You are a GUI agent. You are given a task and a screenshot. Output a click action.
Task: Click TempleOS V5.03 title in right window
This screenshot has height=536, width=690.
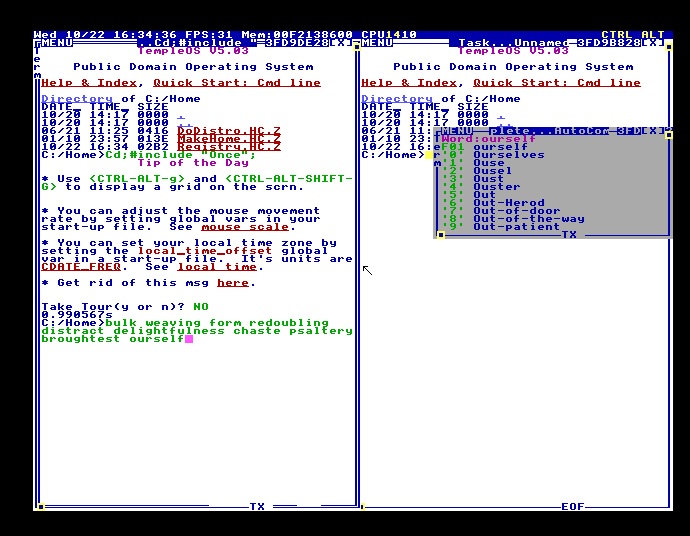point(513,51)
